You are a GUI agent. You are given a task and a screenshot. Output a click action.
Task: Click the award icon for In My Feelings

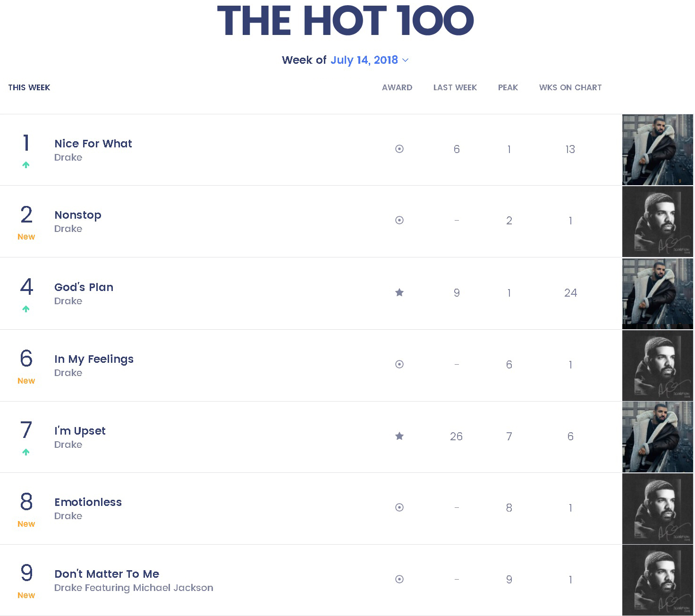(399, 364)
